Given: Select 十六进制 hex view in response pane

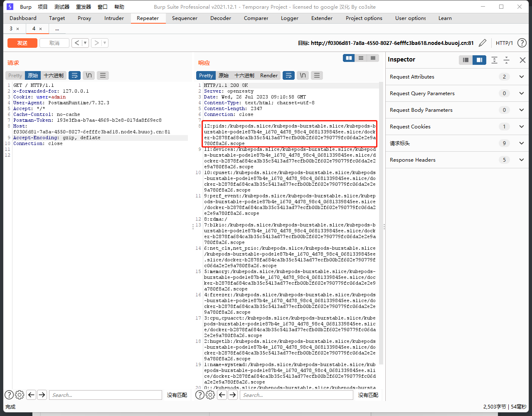Looking at the screenshot, I should click(244, 75).
